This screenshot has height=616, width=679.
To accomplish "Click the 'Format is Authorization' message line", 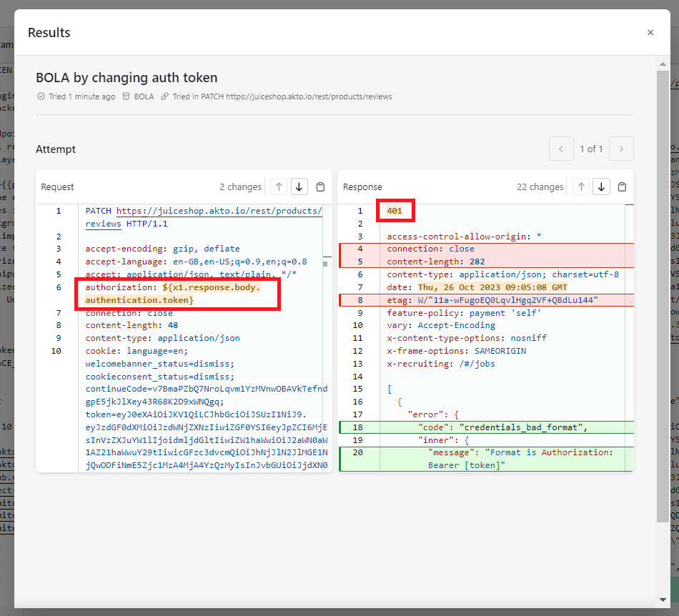I will 520,459.
